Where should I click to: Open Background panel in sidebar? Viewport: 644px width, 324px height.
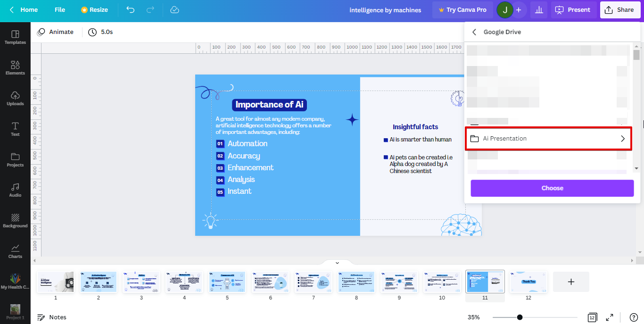(x=15, y=221)
